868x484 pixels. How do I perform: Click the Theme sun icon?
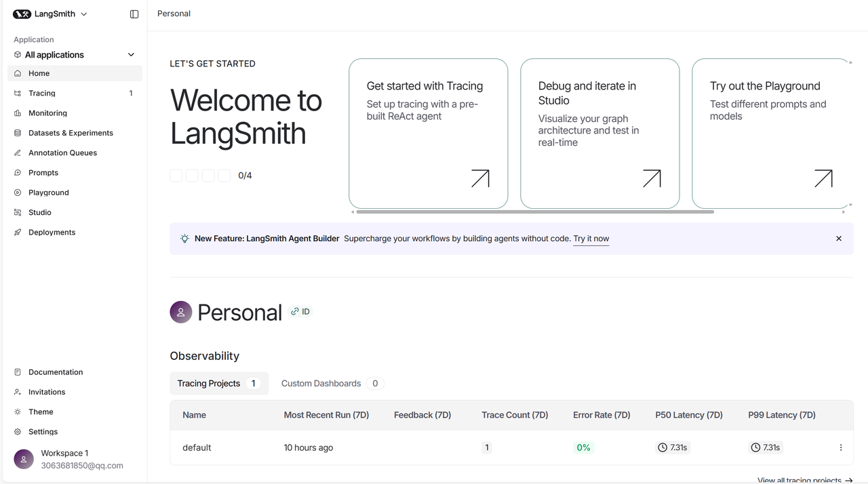18,412
